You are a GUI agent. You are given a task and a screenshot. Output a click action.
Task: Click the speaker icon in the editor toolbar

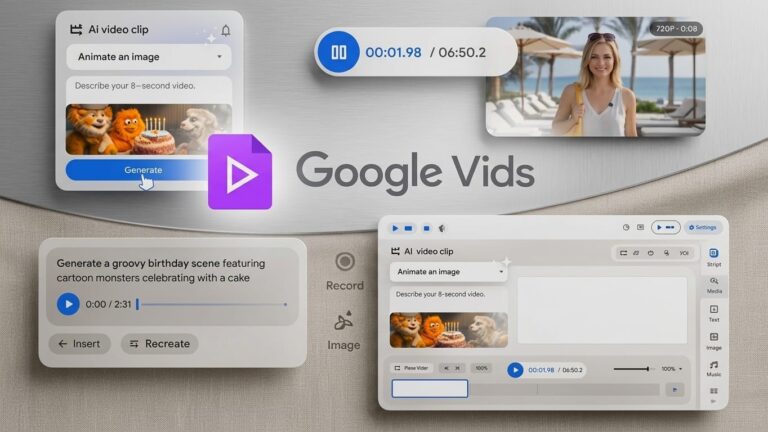pyautogui.click(x=442, y=228)
